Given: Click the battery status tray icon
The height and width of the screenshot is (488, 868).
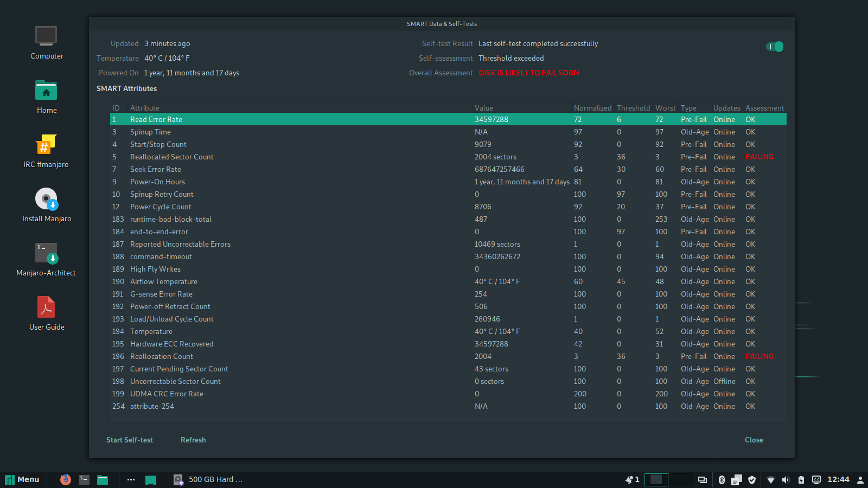Looking at the screenshot, I should (801, 479).
